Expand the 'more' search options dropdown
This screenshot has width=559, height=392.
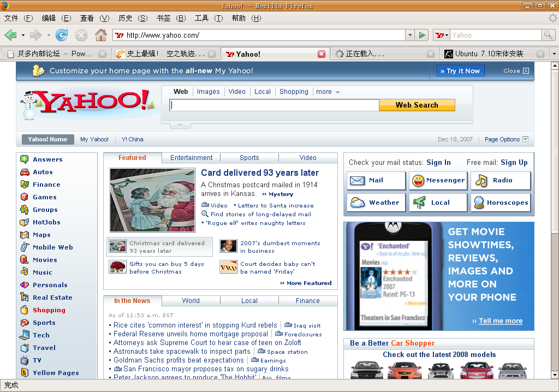(x=337, y=92)
